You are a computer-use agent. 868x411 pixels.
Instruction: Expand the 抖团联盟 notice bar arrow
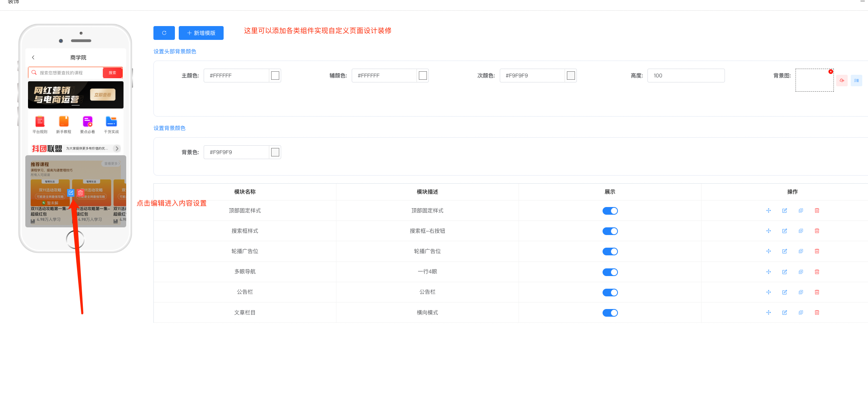click(x=117, y=148)
